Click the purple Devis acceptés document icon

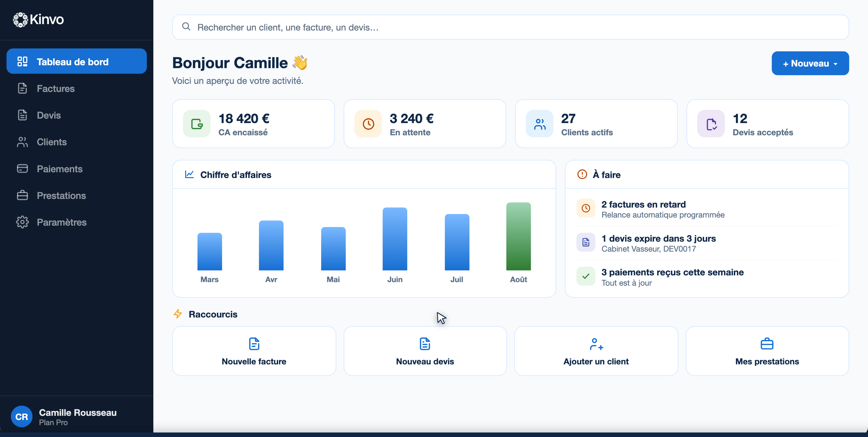[x=711, y=124]
